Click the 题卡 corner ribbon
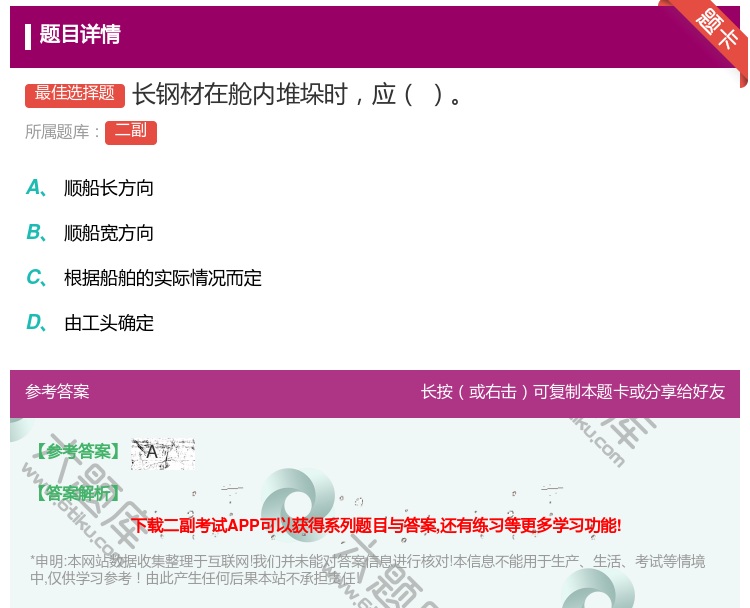750x608 pixels. coord(715,31)
